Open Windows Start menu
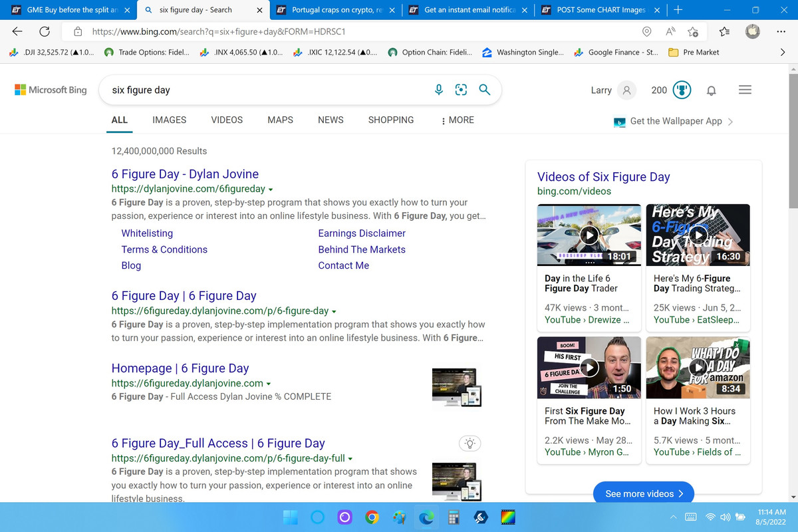The width and height of the screenshot is (798, 532). click(291, 517)
